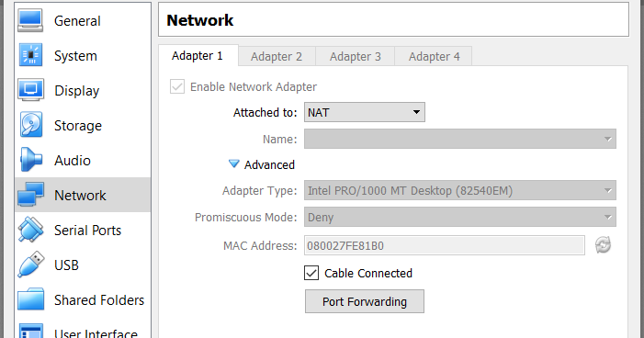The height and width of the screenshot is (338, 644).
Task: Open the General settings icon
Action: 30,20
